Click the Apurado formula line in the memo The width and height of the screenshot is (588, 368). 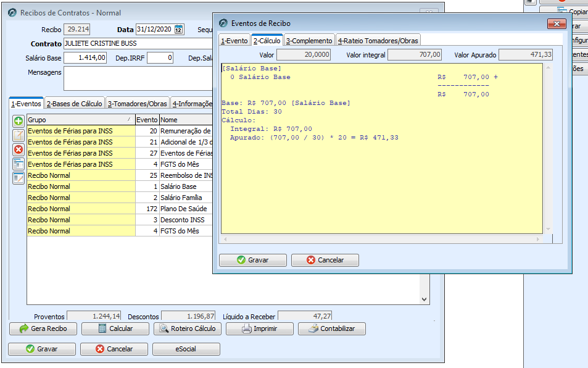[314, 138]
